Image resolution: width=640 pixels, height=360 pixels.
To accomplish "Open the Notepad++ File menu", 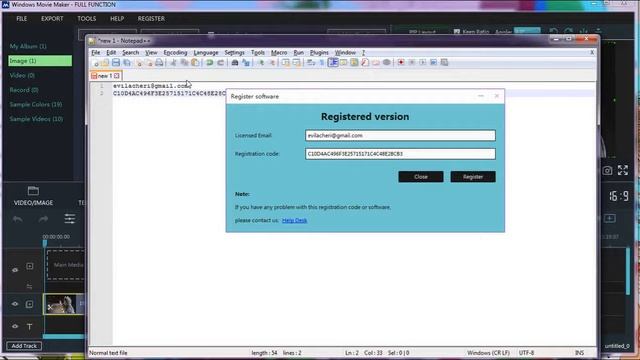I will 96,53.
